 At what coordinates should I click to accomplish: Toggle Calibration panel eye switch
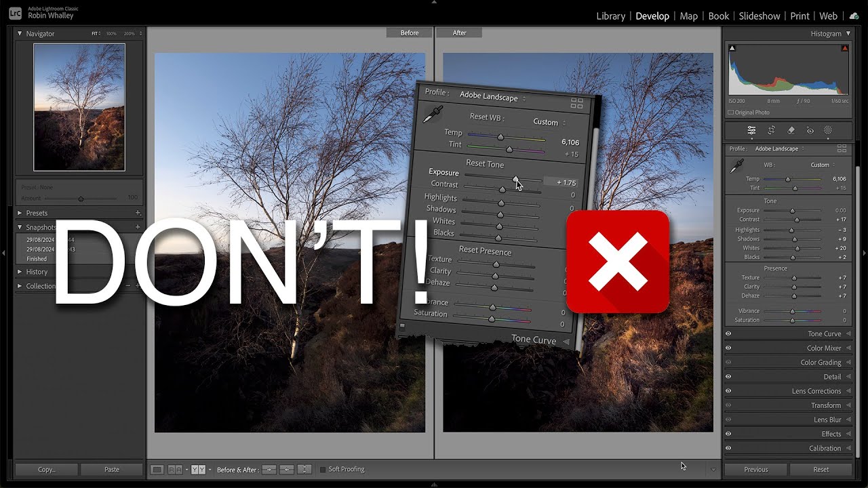pos(728,448)
